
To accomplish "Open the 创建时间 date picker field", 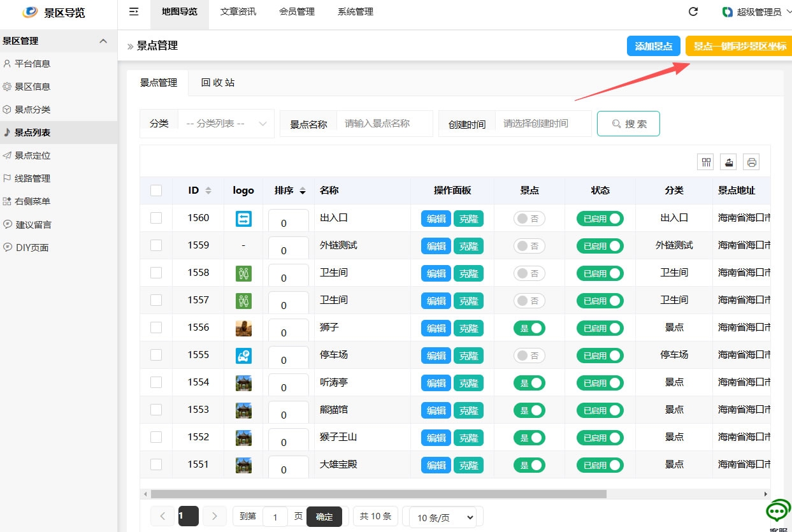I will [x=543, y=124].
